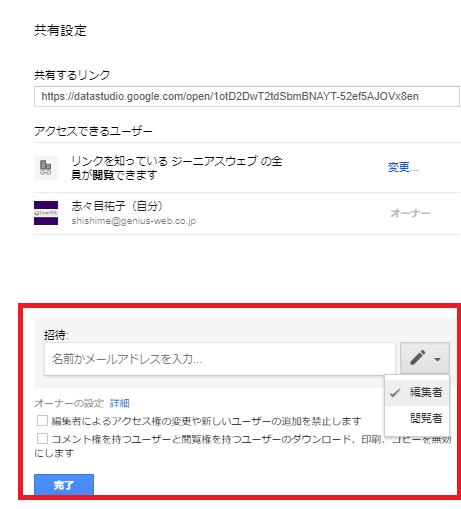Click the checkmark beside 編集者
The height and width of the screenshot is (509, 461).
pyautogui.click(x=395, y=393)
